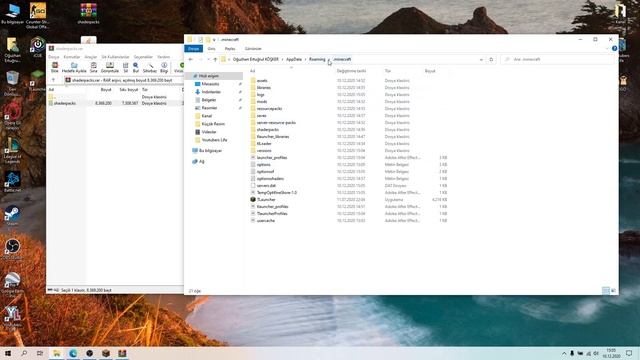640x360 pixels.
Task: Click Hedefe Ayıkla extract icon in WinRAR
Action: 74,67
